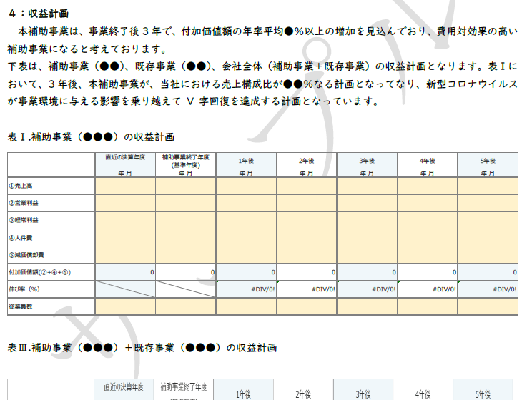532x400 pixels.
Task: Click the "#DIV/0!" cell under 4年後
Action: coord(428,289)
